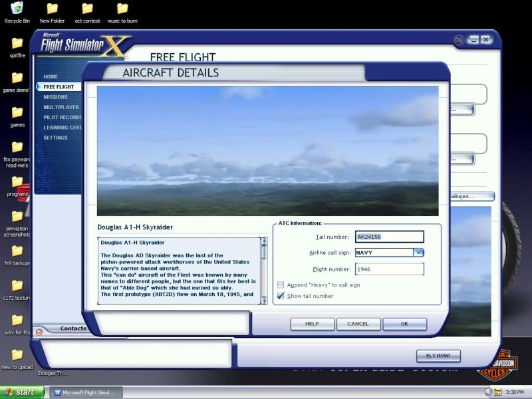The height and width of the screenshot is (399, 532).
Task: Uncheck Show tail number checkbox
Action: pyautogui.click(x=281, y=296)
